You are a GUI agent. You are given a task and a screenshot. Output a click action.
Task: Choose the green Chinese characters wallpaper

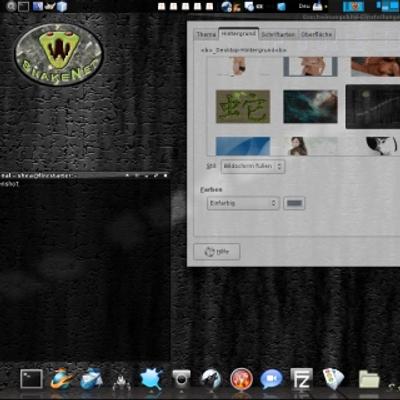(243, 106)
